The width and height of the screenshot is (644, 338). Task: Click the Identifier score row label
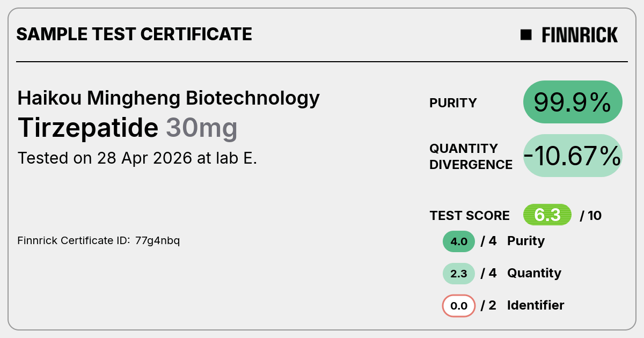536,305
